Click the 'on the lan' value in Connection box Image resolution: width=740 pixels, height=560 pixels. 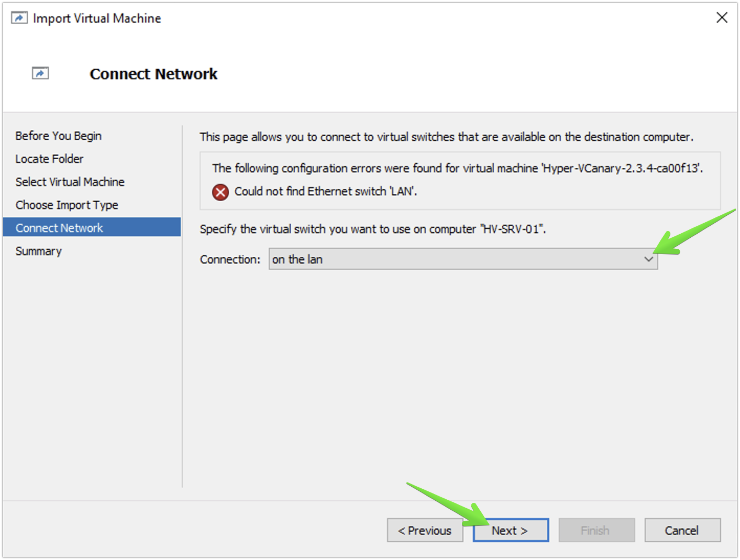pyautogui.click(x=297, y=259)
